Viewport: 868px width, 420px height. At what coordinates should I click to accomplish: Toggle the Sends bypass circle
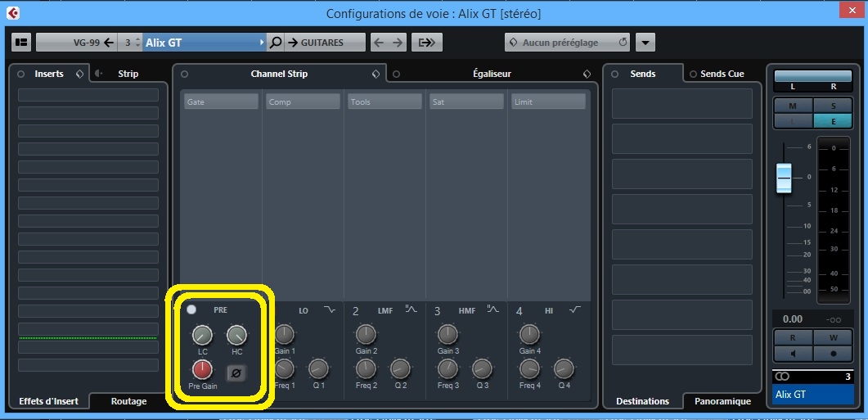615,74
